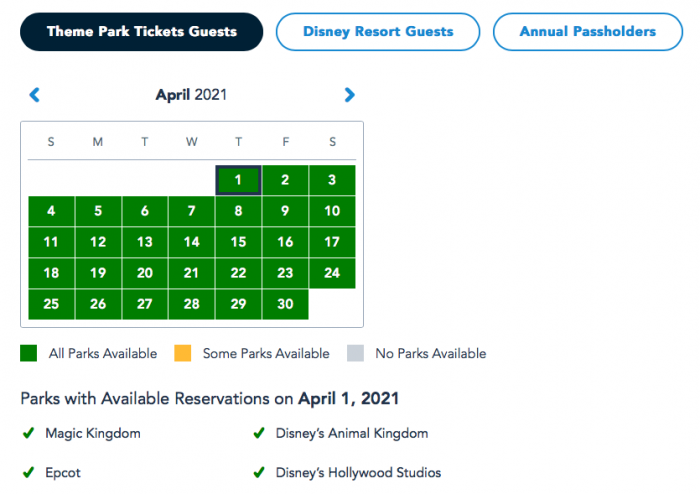Go to previous month with left arrow

(35, 95)
